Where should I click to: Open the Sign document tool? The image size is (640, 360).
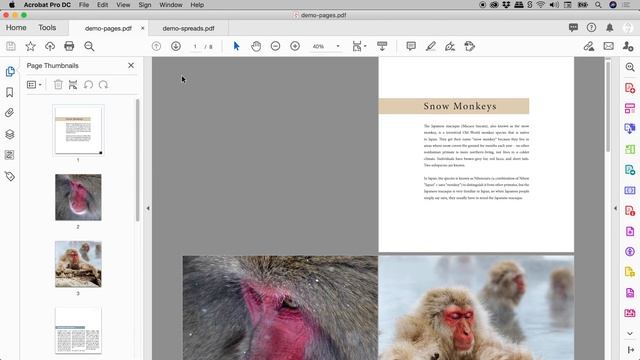tap(450, 46)
